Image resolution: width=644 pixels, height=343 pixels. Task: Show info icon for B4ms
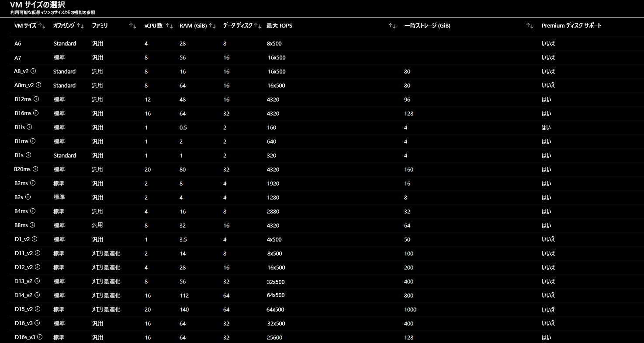click(33, 211)
